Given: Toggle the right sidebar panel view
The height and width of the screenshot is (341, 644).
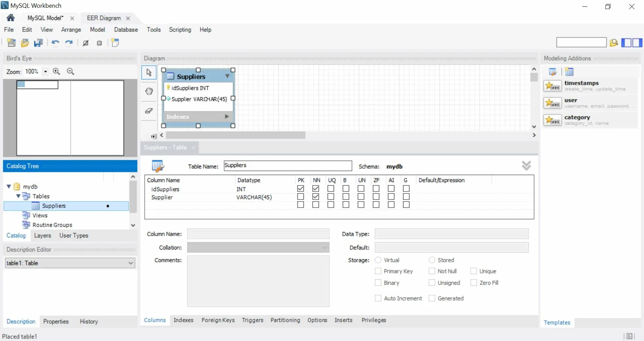Looking at the screenshot, I should 637,43.
